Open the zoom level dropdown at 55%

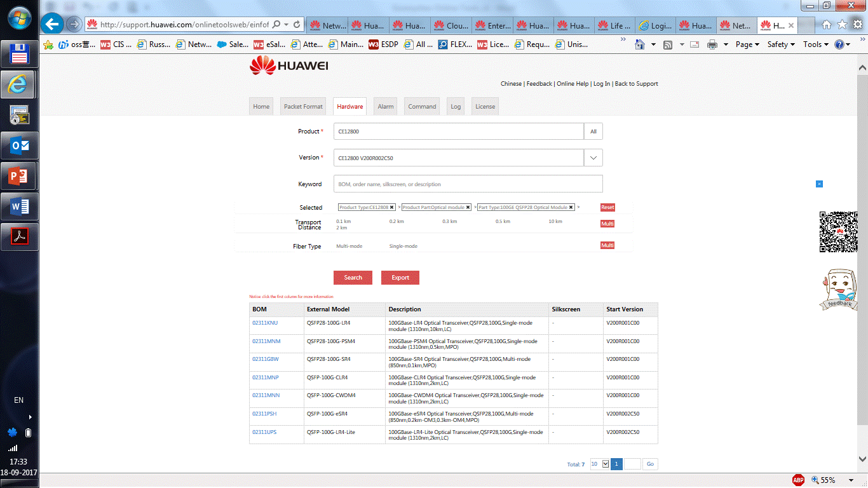[850, 480]
